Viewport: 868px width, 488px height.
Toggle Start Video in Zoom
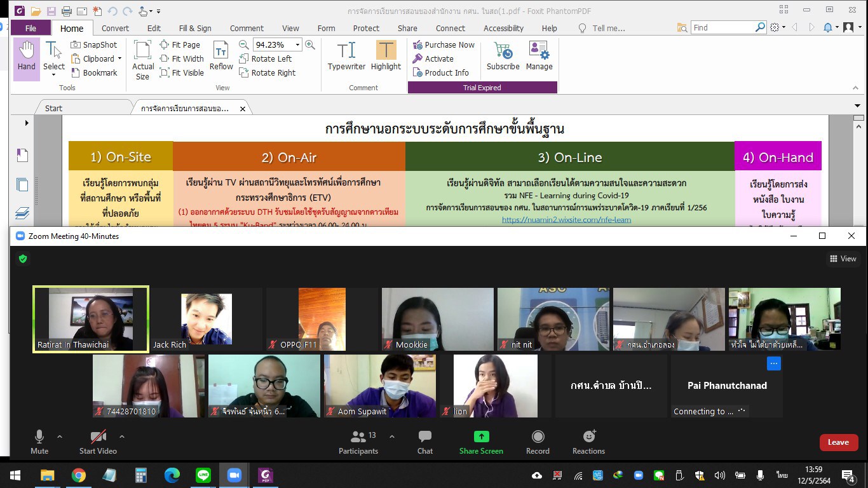98,442
